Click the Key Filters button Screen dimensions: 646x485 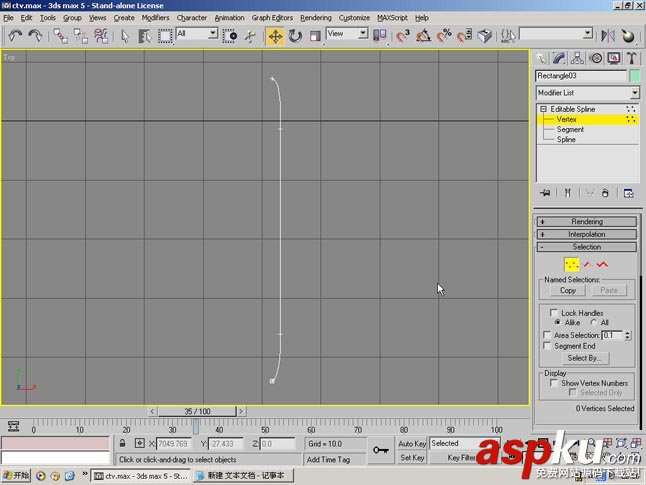460,458
